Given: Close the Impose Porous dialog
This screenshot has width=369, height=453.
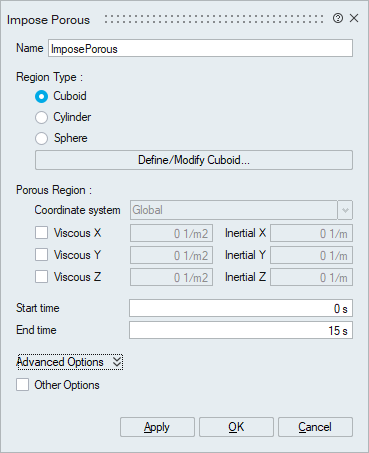Looking at the screenshot, I should pyautogui.click(x=354, y=18).
